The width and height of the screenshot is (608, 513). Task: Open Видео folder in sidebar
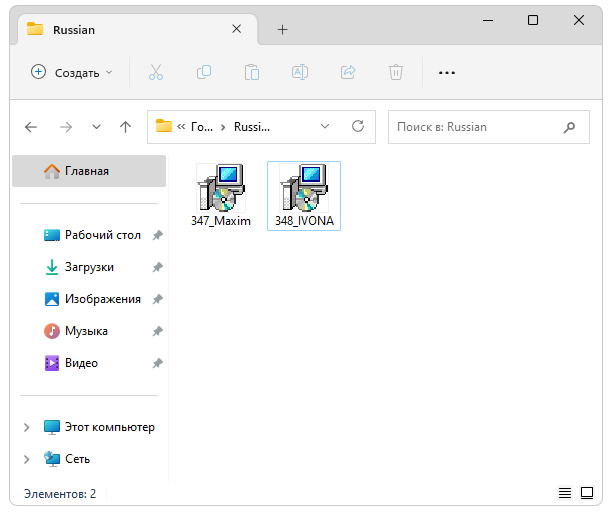tap(71, 363)
